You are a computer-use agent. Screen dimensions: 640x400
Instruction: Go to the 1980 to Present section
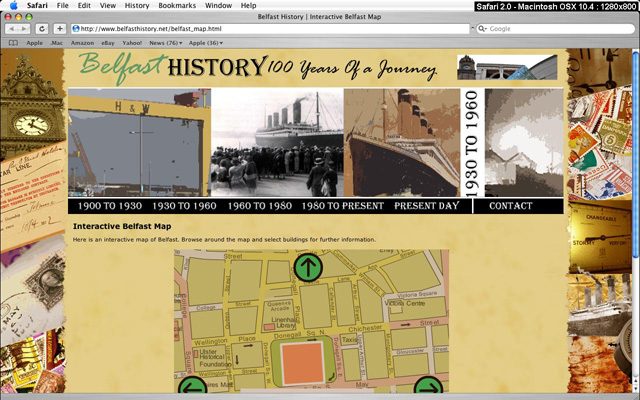click(342, 206)
